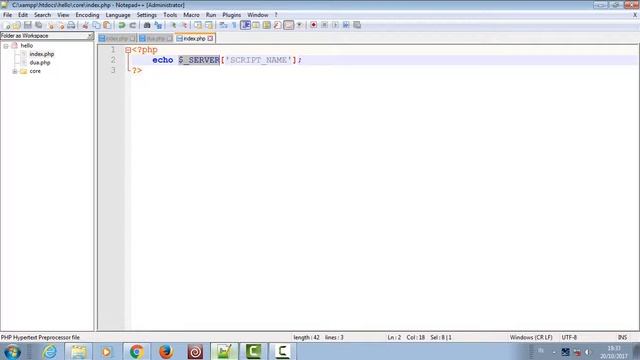Copy selection using toolbar icon
This screenshot has height=360, width=640.
tap(96, 25)
